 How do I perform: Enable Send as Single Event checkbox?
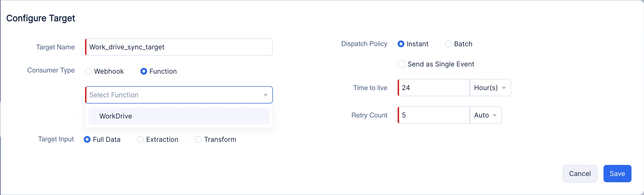pyautogui.click(x=401, y=64)
